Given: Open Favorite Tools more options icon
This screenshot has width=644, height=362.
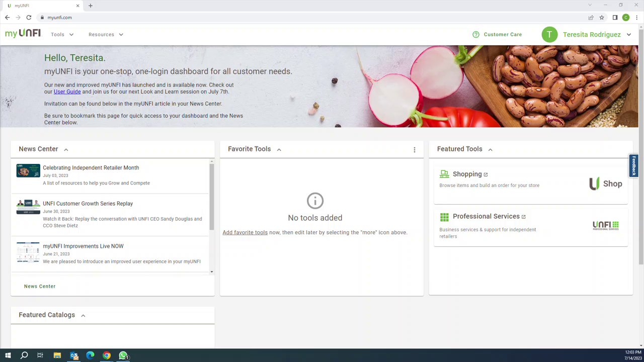Looking at the screenshot, I should 415,150.
